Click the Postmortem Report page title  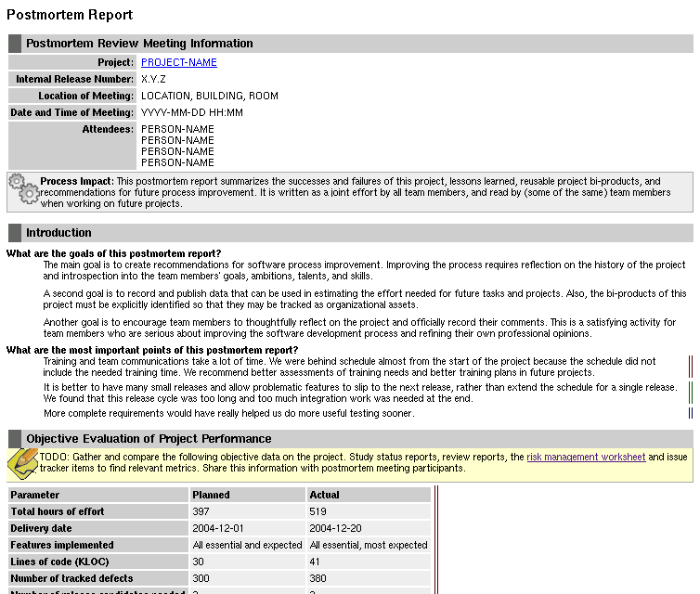[x=70, y=15]
